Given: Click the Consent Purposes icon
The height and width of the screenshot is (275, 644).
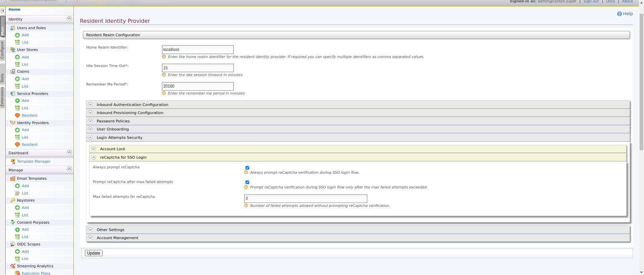Looking at the screenshot, I should (13, 222).
